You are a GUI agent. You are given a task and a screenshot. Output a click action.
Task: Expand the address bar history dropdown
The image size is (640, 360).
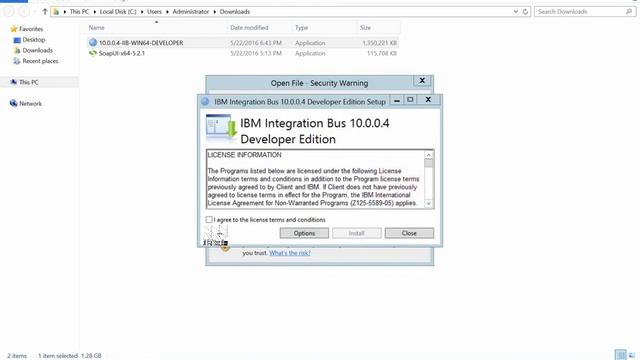click(516, 11)
